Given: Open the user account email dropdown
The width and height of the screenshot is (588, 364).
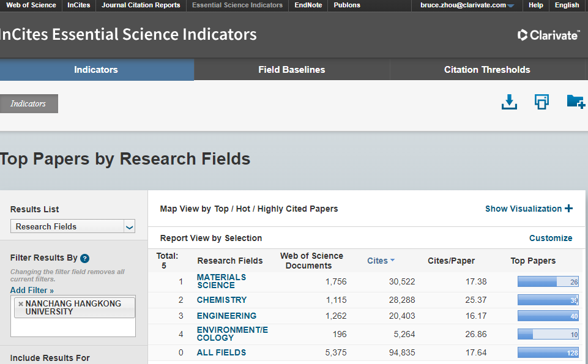Looking at the screenshot, I should point(467,5).
